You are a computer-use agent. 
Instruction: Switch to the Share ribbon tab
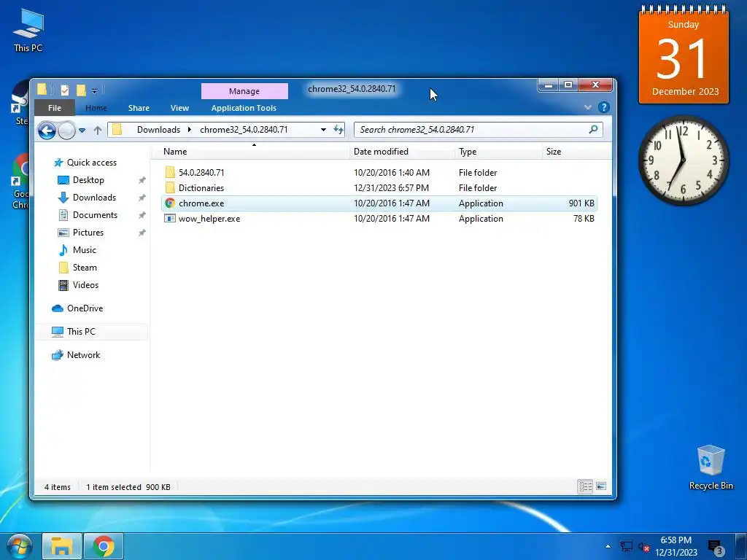(139, 108)
